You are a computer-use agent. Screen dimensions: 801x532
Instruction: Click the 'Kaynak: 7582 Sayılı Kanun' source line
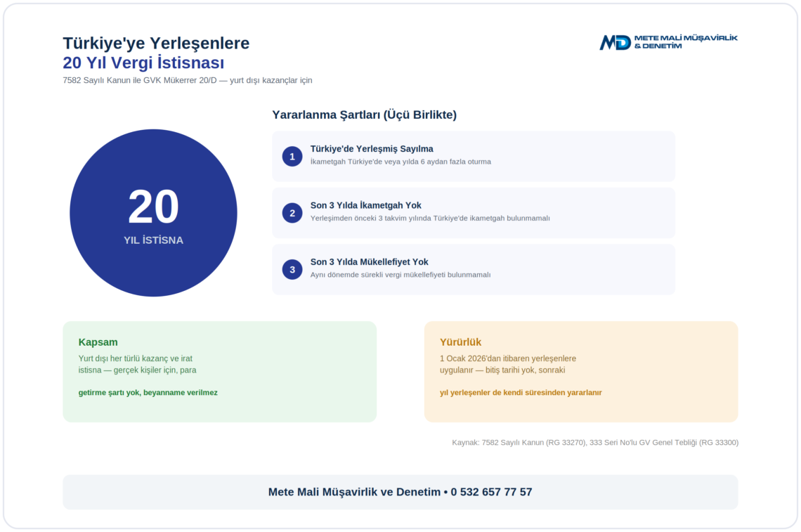595,443
